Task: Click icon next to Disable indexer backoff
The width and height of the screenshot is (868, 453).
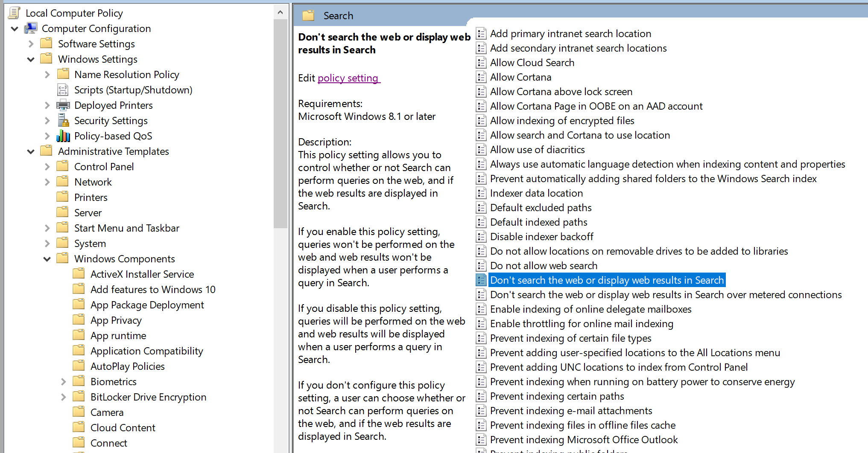Action: pyautogui.click(x=481, y=237)
